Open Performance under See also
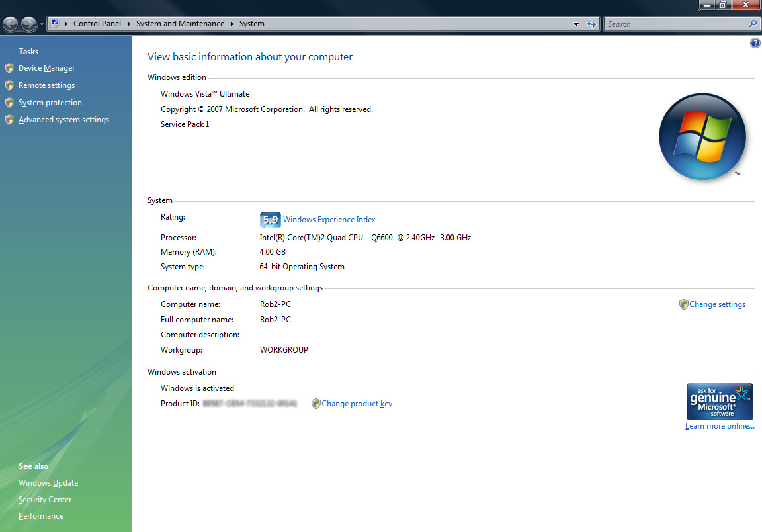This screenshot has width=762, height=532. pos(41,516)
